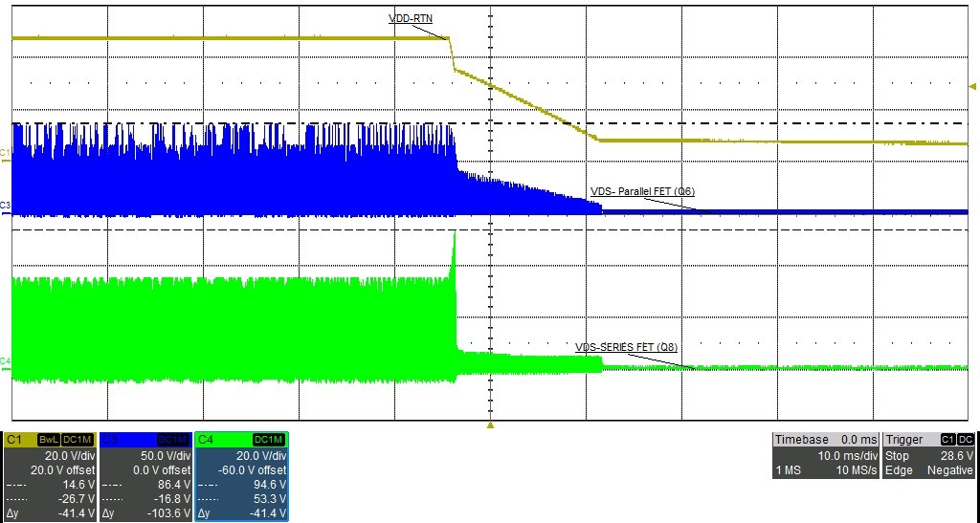Click the VDS- Parallel FET (Q6) label
This screenshot has width=980, height=523.
642,192
